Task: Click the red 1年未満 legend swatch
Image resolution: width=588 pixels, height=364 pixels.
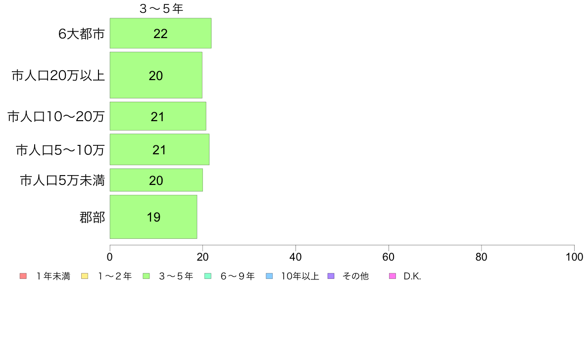Action: [x=23, y=276]
